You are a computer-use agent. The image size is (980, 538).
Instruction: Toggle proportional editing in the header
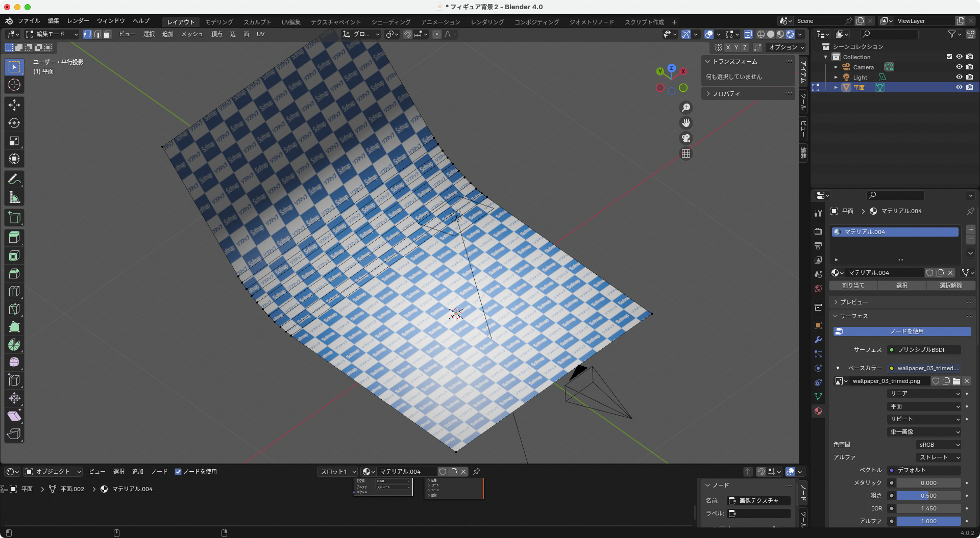coord(437,34)
